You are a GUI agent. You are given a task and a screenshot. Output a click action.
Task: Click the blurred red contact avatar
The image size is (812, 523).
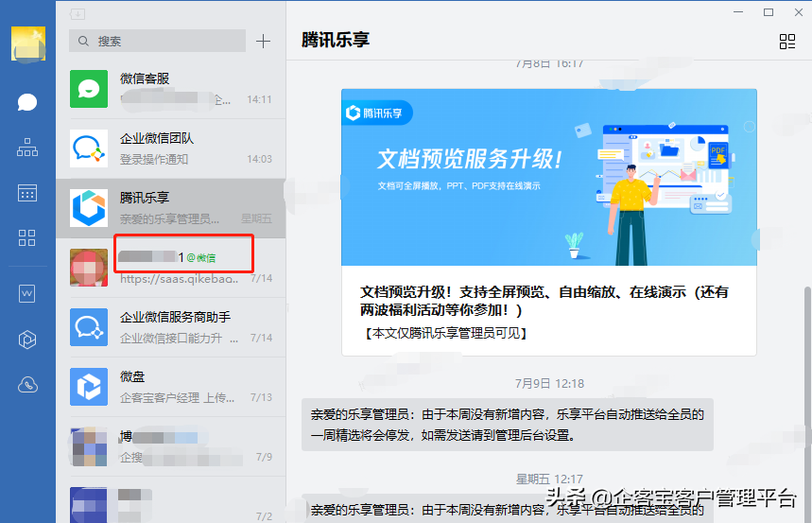pos(89,268)
